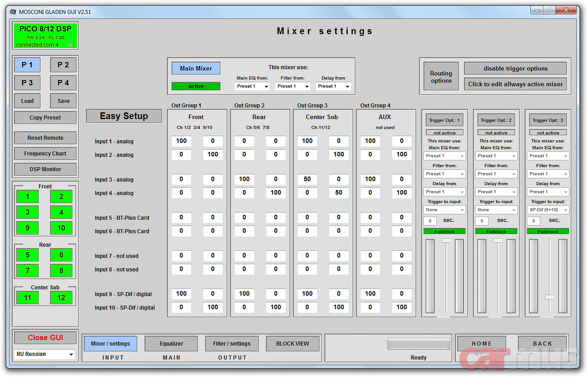Viewport: 588px width, 377px height.
Task: Open the DSP Monitor
Action: [45, 169]
